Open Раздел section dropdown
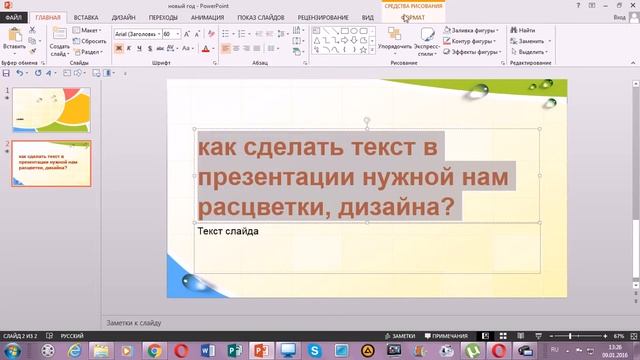 click(88, 52)
